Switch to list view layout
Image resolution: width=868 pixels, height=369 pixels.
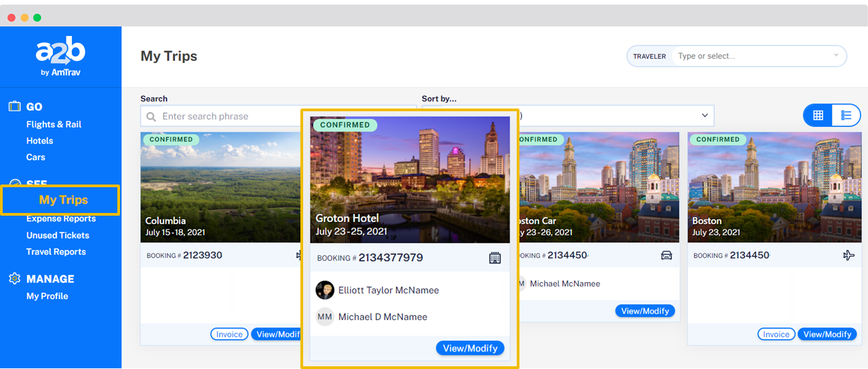[x=846, y=115]
